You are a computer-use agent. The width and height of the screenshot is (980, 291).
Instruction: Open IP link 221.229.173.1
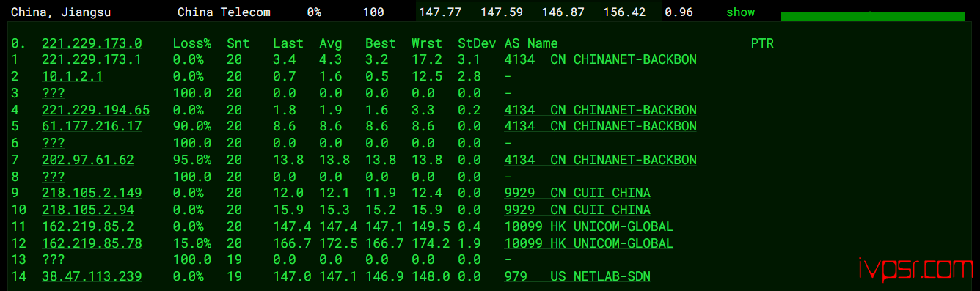[92, 60]
